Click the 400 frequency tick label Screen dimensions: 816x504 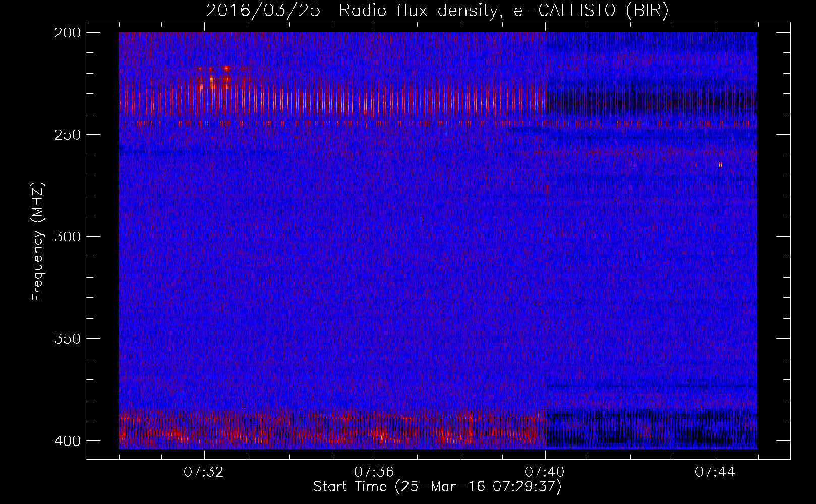click(x=67, y=441)
